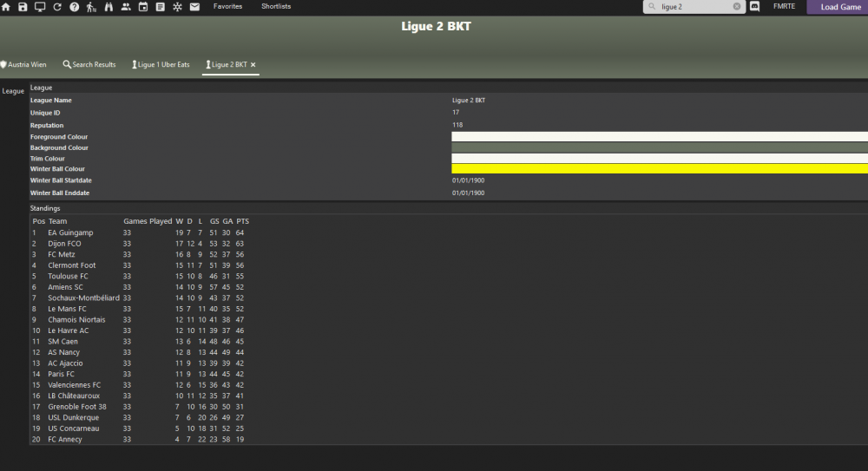868x471 pixels.
Task: Select FC Annecy in standings
Action: pyautogui.click(x=65, y=440)
